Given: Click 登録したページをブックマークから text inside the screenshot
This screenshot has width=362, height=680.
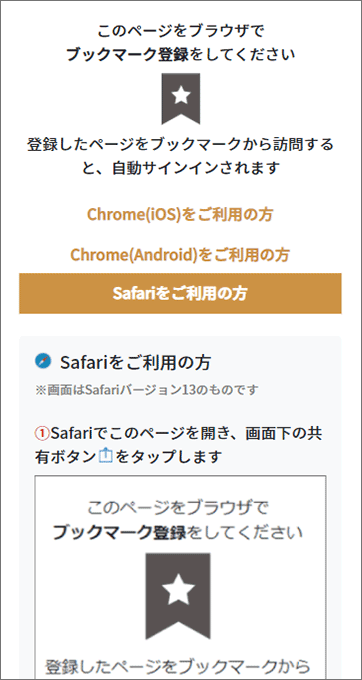Looking at the screenshot, I should [178, 665].
